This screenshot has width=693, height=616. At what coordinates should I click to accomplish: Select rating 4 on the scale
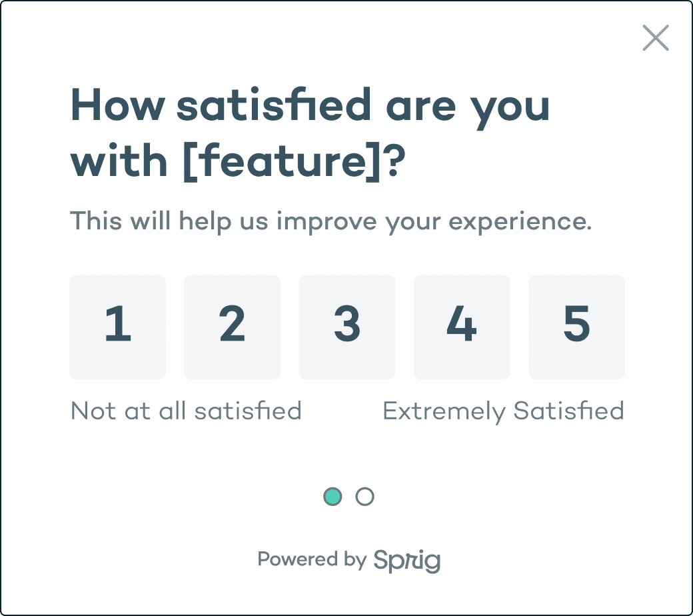coord(462,327)
